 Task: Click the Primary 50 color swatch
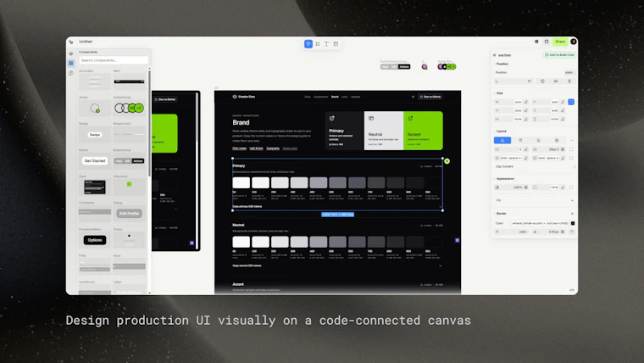pos(241,182)
